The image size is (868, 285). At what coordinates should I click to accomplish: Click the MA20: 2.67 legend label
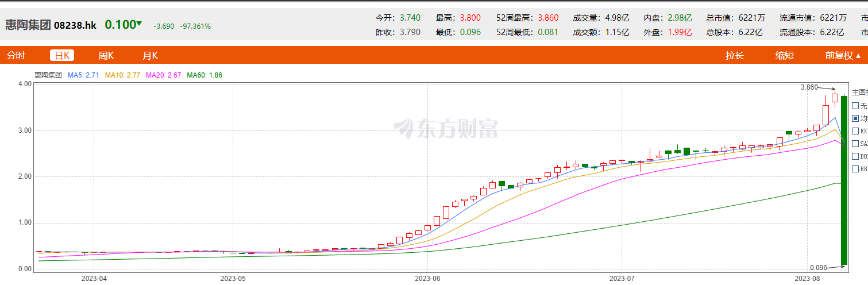[x=164, y=75]
